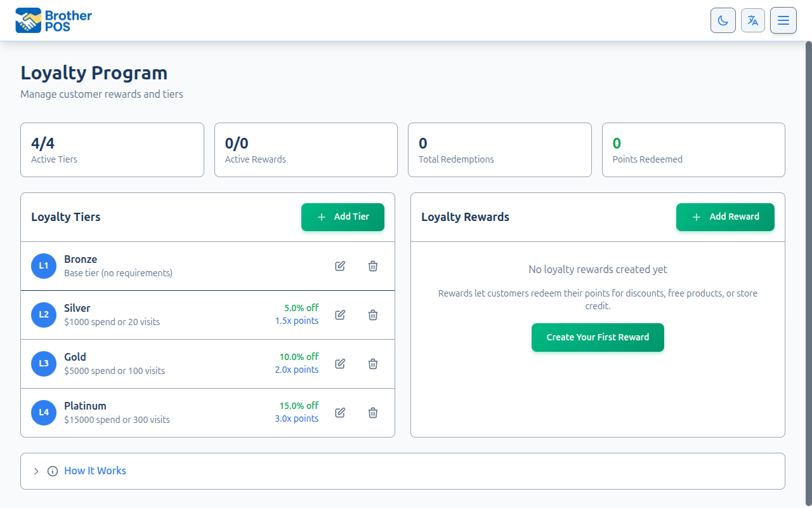Delete the Bronze tier using the trash icon
This screenshot has width=812, height=508.
click(x=372, y=266)
